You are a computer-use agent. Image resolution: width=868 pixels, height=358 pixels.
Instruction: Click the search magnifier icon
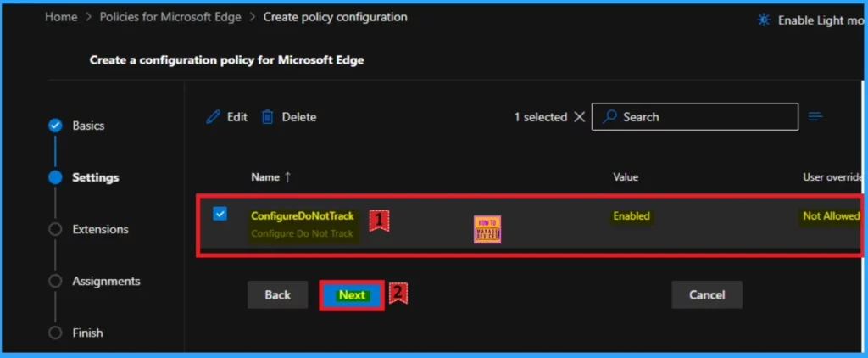(610, 117)
